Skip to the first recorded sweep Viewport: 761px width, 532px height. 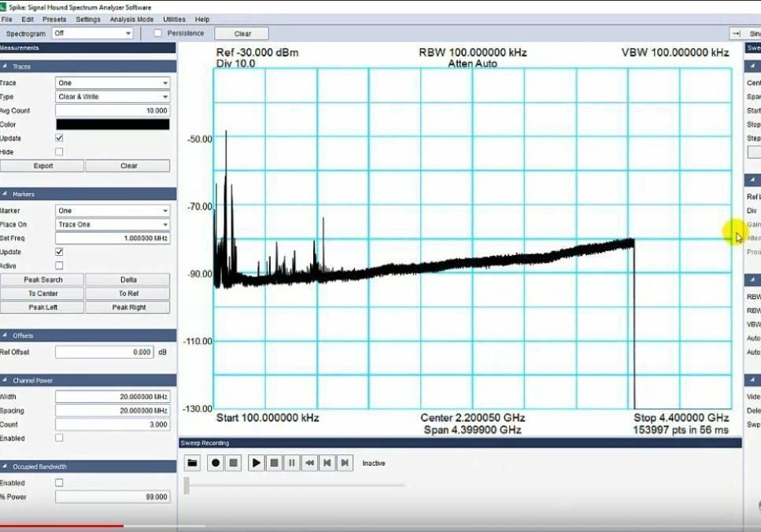[x=328, y=463]
